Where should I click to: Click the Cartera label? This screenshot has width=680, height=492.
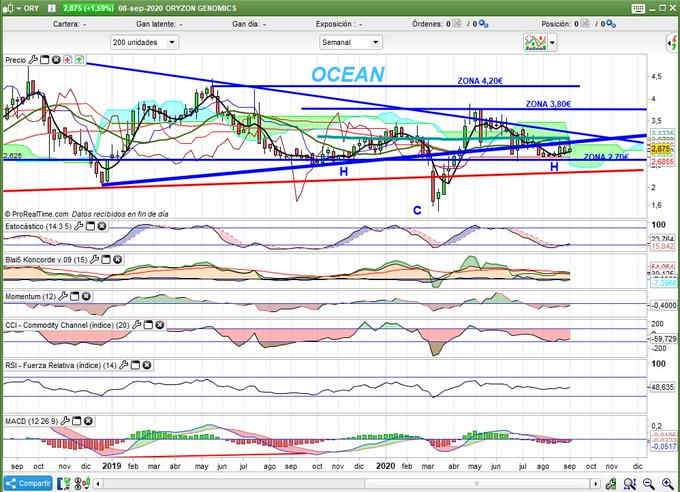pos(66,24)
